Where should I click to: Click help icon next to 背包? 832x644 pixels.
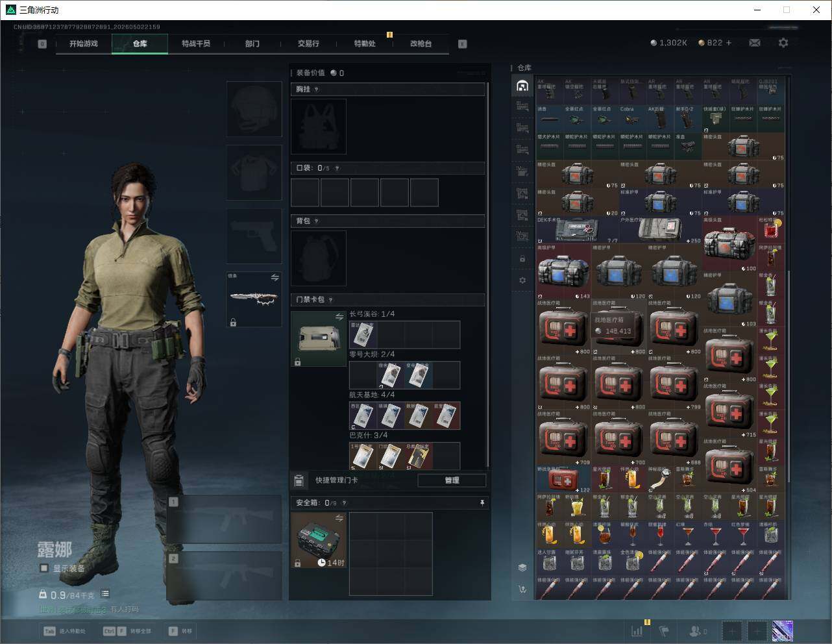[x=317, y=221]
